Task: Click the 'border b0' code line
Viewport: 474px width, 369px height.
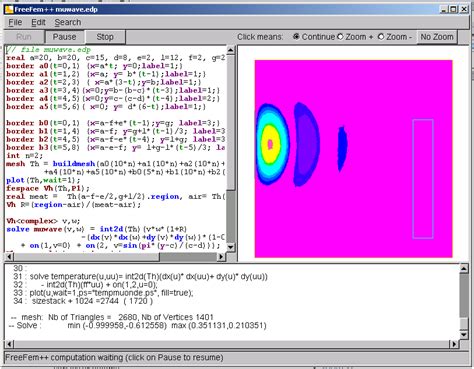Action: tap(113, 123)
